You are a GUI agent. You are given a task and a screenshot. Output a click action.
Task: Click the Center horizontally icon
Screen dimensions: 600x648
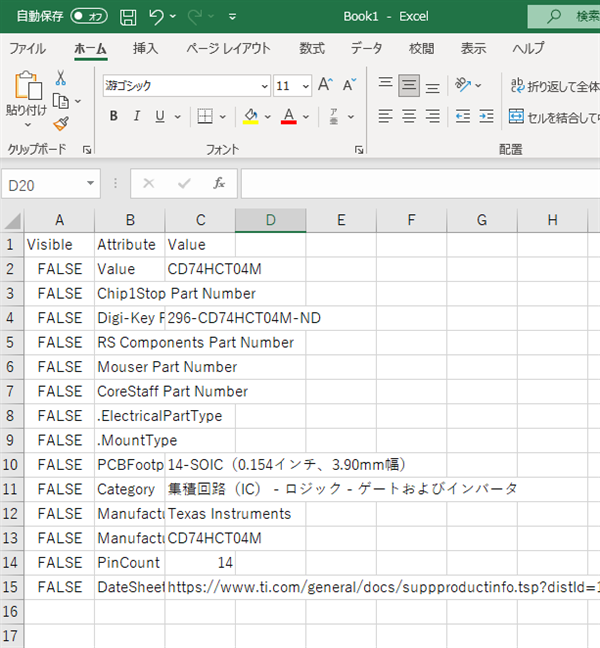click(409, 116)
